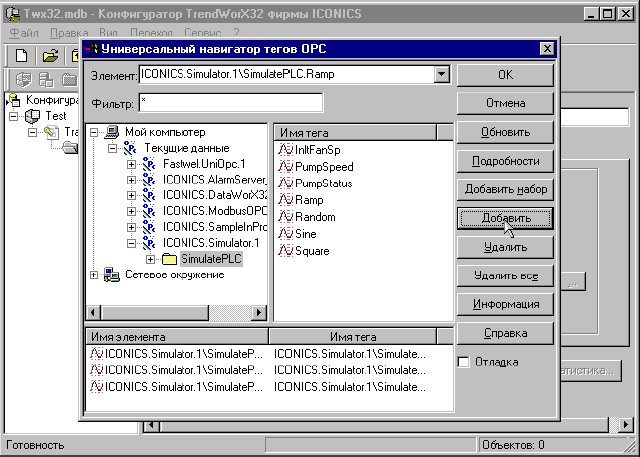Image resolution: width=640 pixels, height=457 pixels.
Task: Open the ? help menu
Action: [x=236, y=33]
